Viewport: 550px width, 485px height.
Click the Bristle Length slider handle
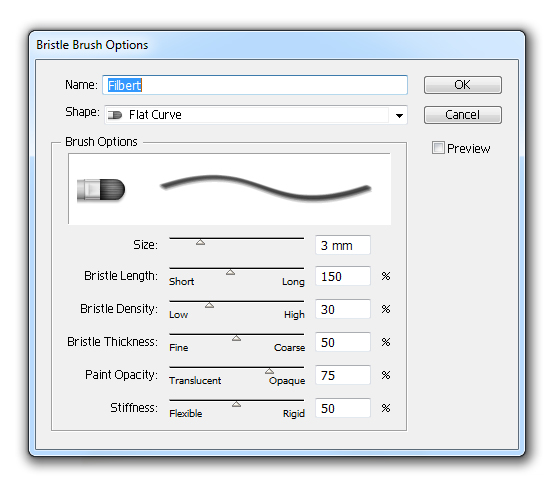230,272
